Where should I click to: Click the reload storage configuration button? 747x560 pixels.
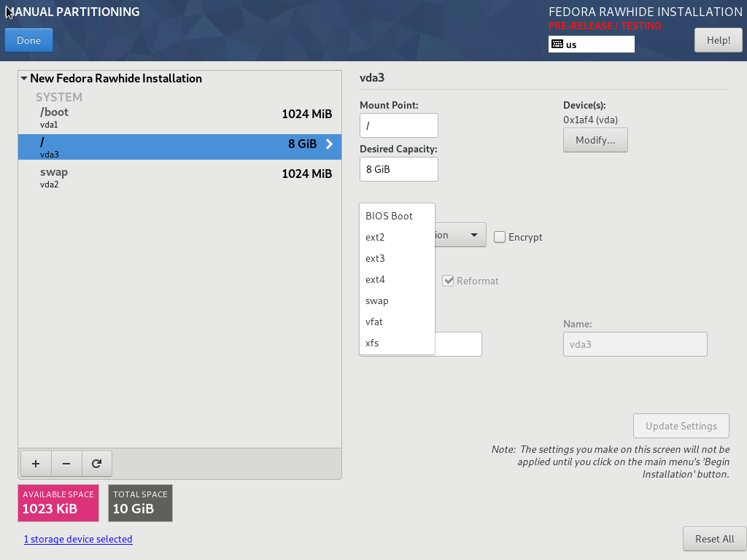pos(97,463)
